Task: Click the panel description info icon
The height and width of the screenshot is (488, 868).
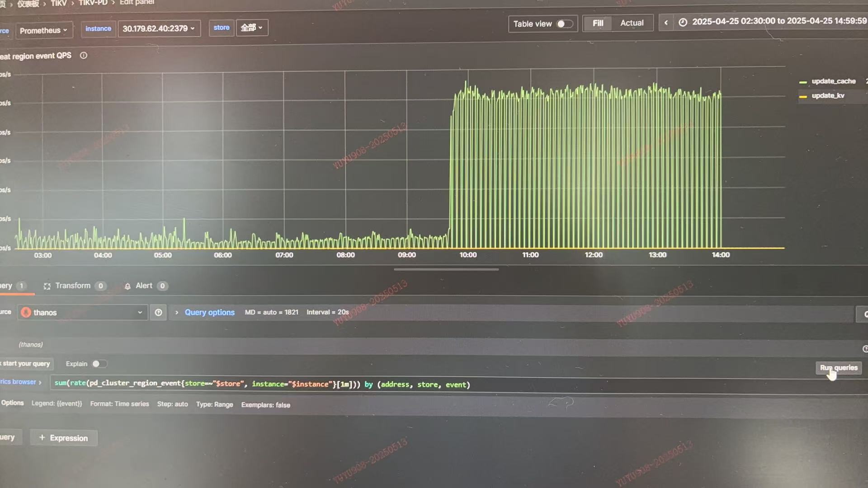Action: pos(84,56)
